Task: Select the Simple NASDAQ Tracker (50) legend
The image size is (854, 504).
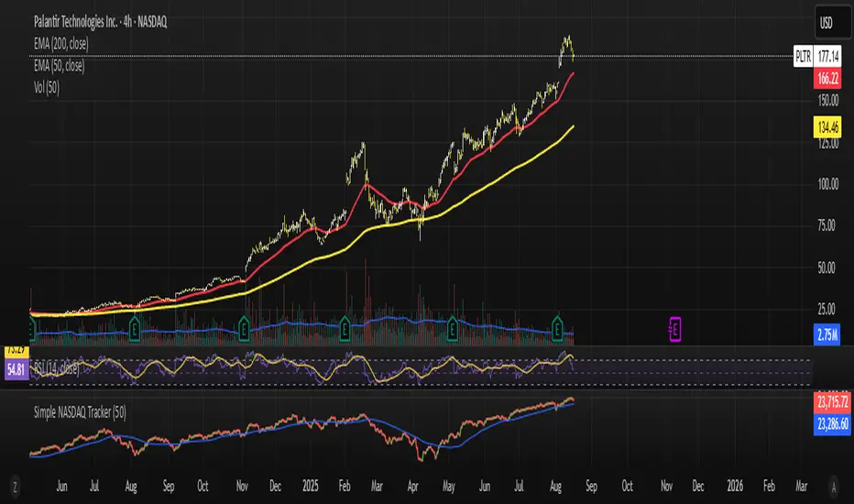Action: click(80, 412)
